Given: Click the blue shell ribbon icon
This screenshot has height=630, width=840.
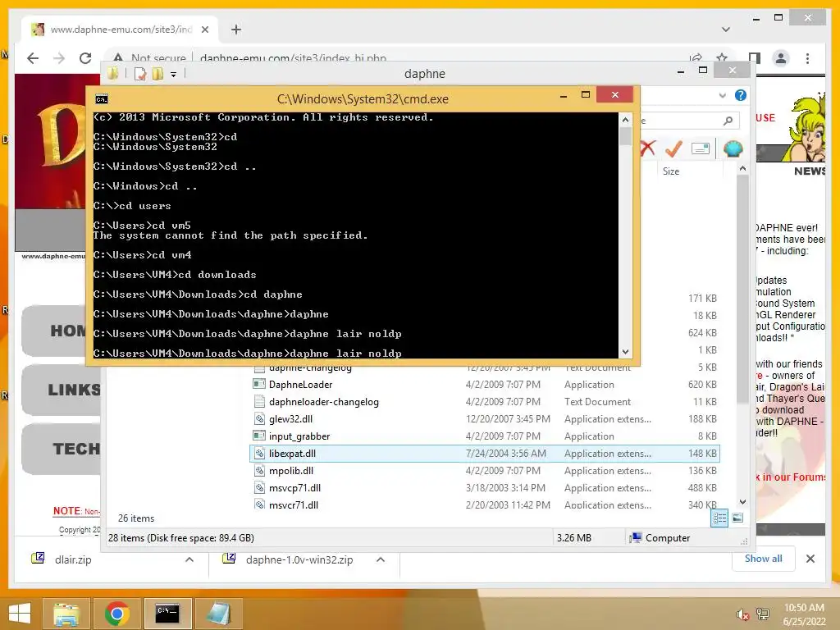Looking at the screenshot, I should 733,148.
